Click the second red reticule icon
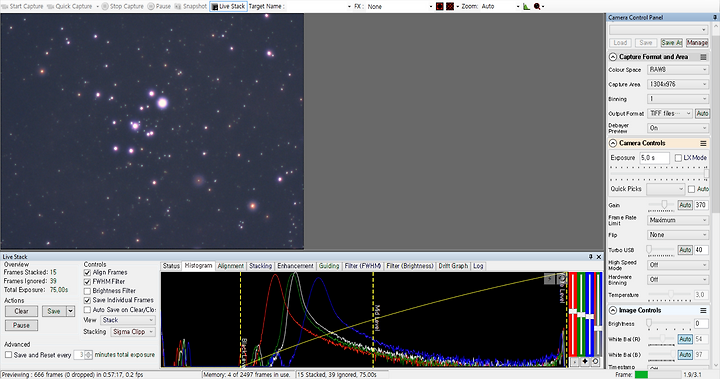Viewport: 720px width, 379px height. 450,6
